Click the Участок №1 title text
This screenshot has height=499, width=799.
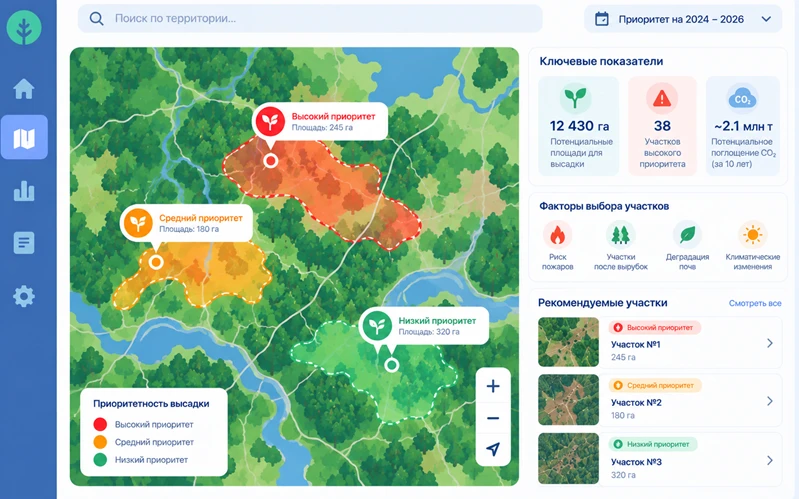tap(635, 345)
